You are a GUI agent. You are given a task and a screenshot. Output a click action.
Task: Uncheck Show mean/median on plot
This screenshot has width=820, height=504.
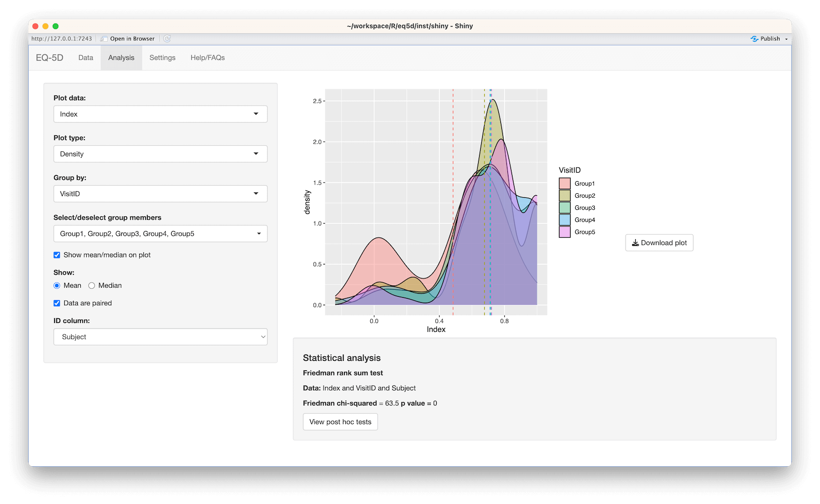pyautogui.click(x=57, y=255)
